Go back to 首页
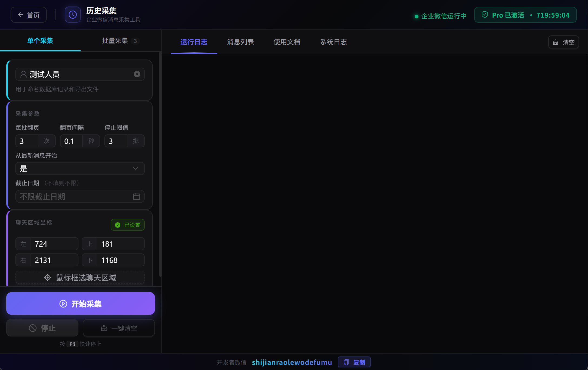Screen dimensions: 588x370 29,15
